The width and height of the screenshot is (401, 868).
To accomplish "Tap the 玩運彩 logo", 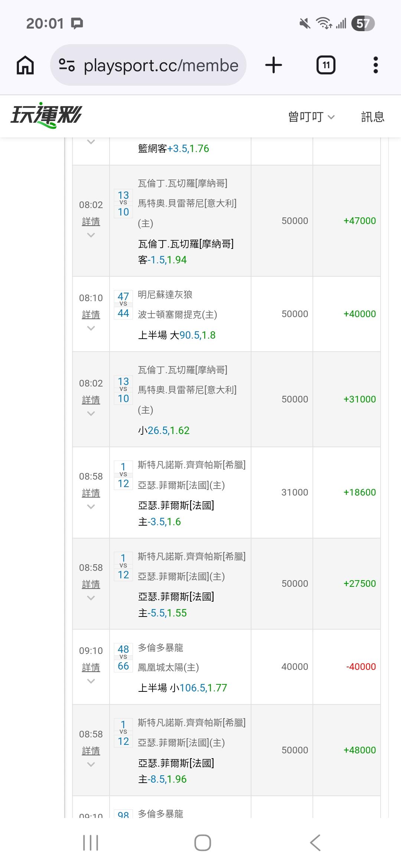I will 46,116.
